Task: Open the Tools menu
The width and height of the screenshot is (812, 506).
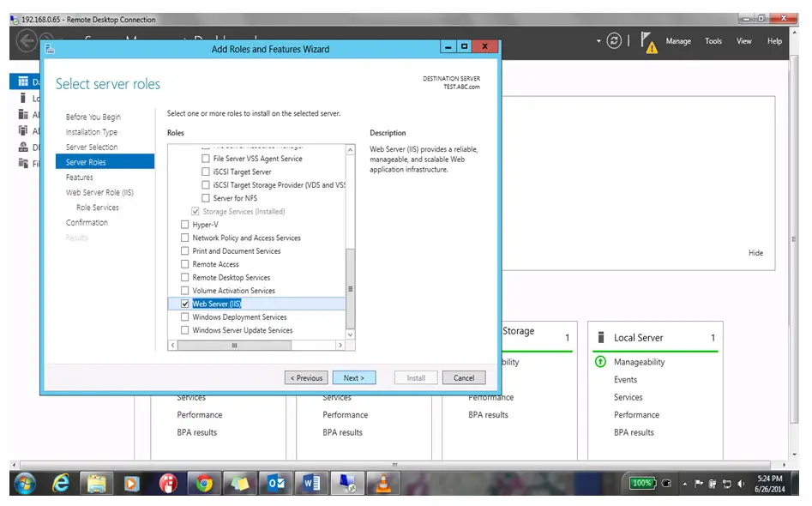Action: coord(713,41)
